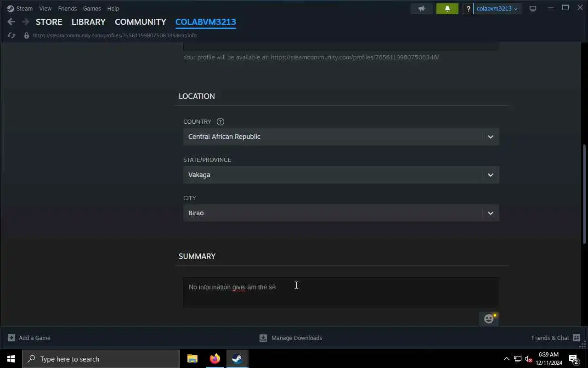Open the Country dropdown

pos(341,137)
